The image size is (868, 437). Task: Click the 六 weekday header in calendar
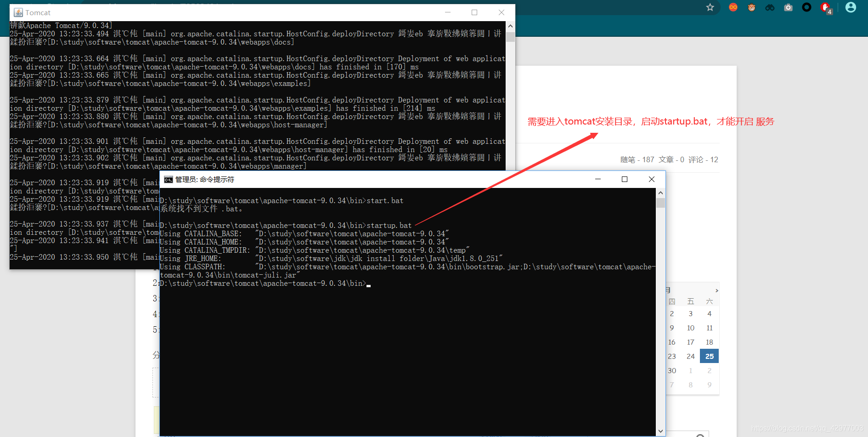click(709, 301)
